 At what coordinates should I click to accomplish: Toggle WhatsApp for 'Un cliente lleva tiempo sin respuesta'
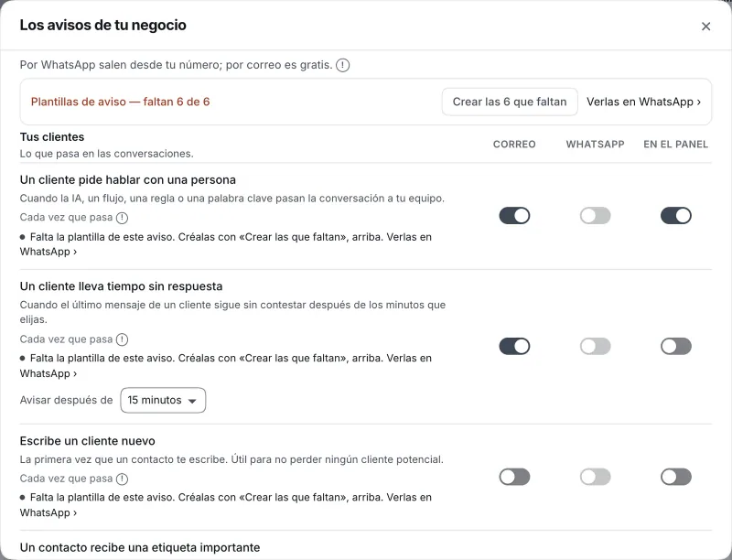[596, 346]
